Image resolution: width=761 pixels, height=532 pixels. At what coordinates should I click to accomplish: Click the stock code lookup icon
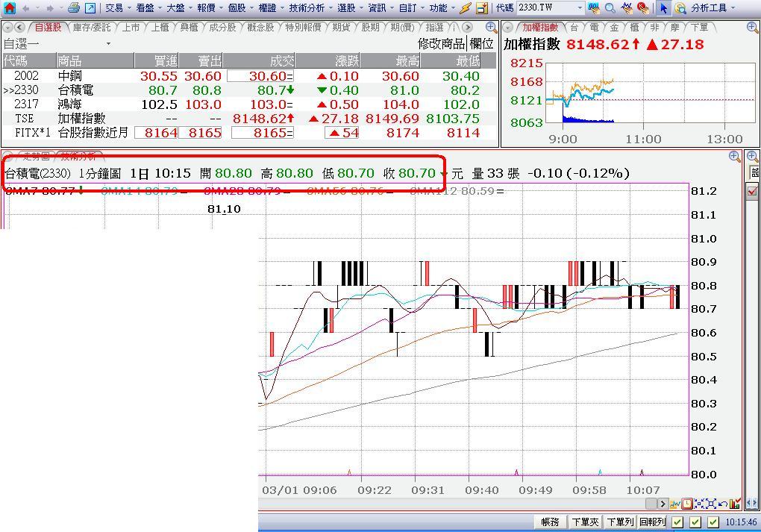pyautogui.click(x=593, y=7)
